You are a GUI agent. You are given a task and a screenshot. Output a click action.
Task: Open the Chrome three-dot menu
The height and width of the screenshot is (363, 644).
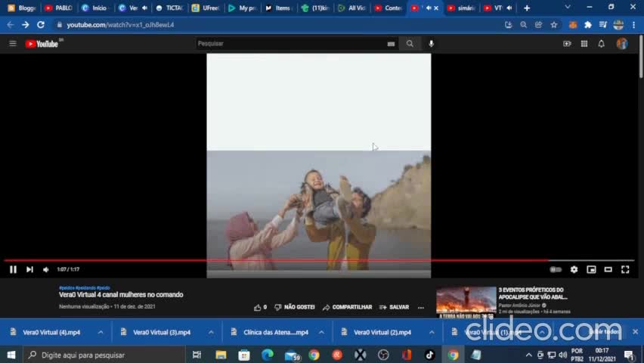coord(634,25)
